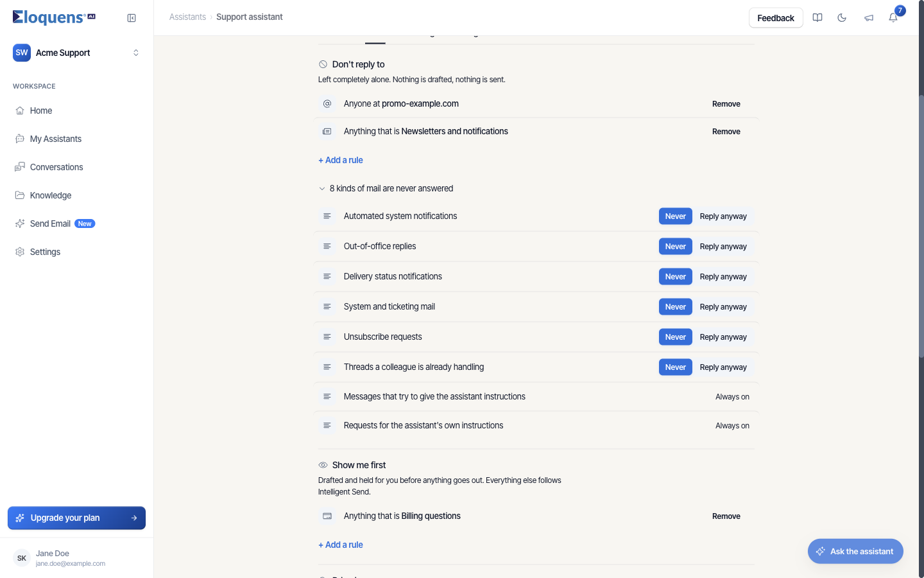Image resolution: width=924 pixels, height=578 pixels.
Task: Click the SW workspace avatar
Action: point(22,53)
